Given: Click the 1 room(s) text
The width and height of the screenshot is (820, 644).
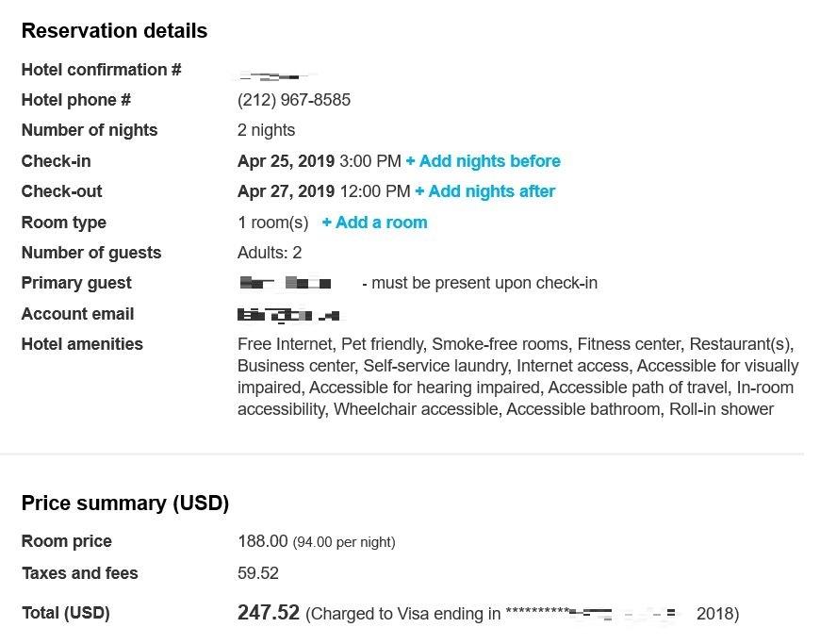Looking at the screenshot, I should (x=273, y=223).
